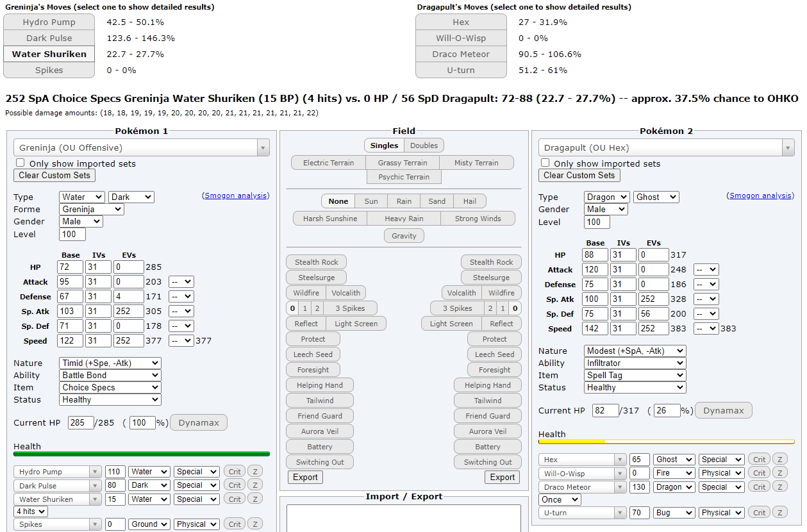Click Crit button for Dragapult's Hex
Screen dimensions: 807x532
coord(760,460)
